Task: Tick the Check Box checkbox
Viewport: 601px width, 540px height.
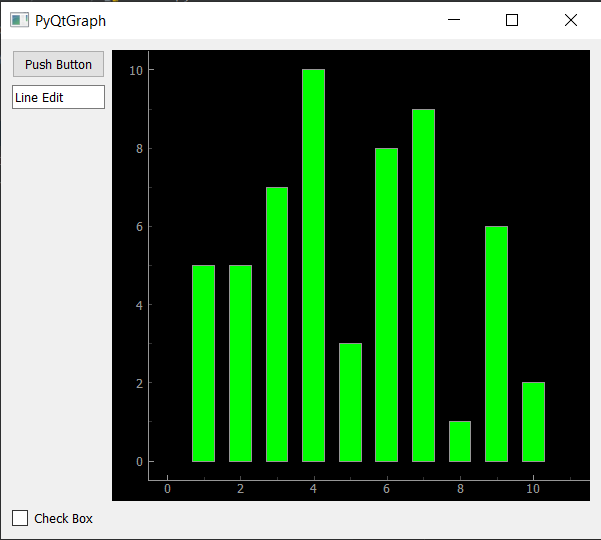Action: [20, 518]
